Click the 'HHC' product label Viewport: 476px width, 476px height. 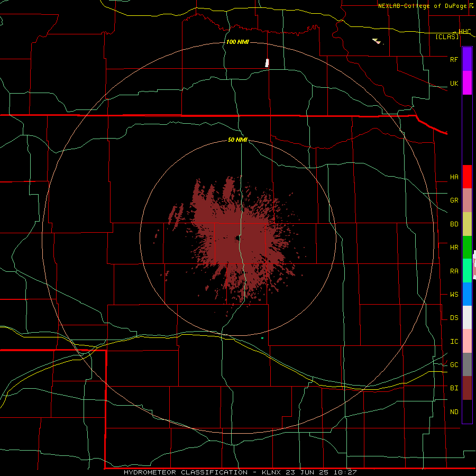click(x=464, y=32)
